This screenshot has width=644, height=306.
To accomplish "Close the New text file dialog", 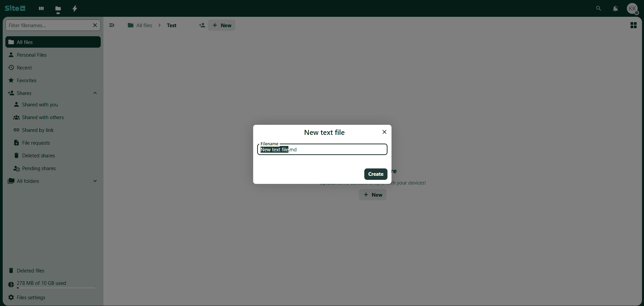I will click(384, 132).
